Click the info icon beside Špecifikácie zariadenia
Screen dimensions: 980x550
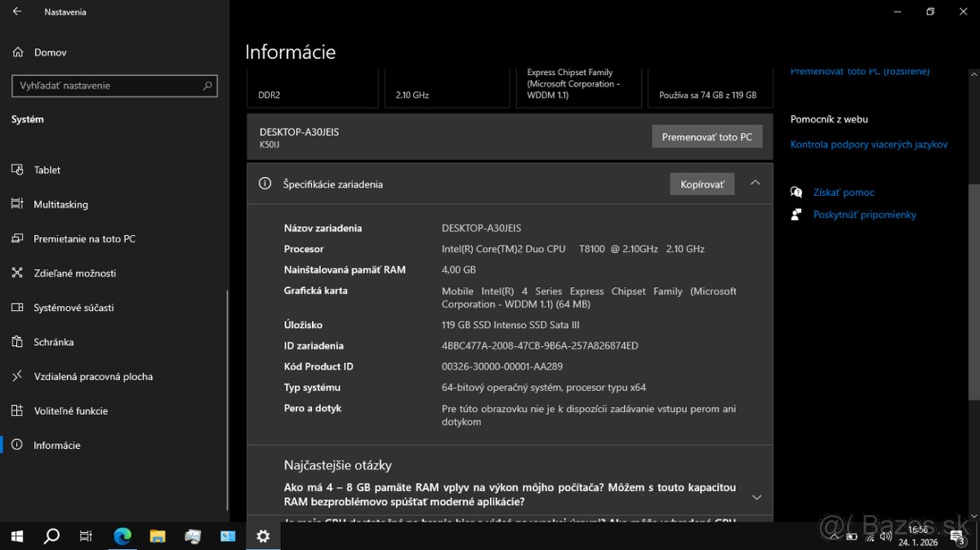pos(265,184)
